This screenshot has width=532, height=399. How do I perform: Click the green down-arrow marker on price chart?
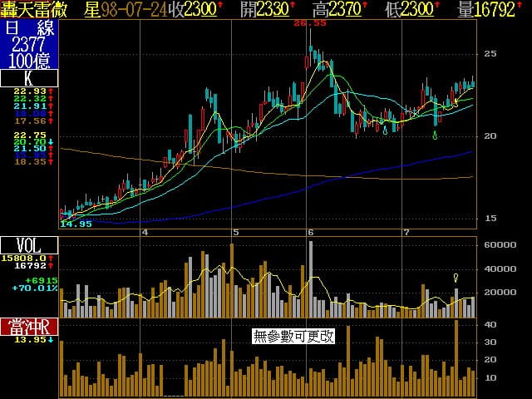point(436,135)
